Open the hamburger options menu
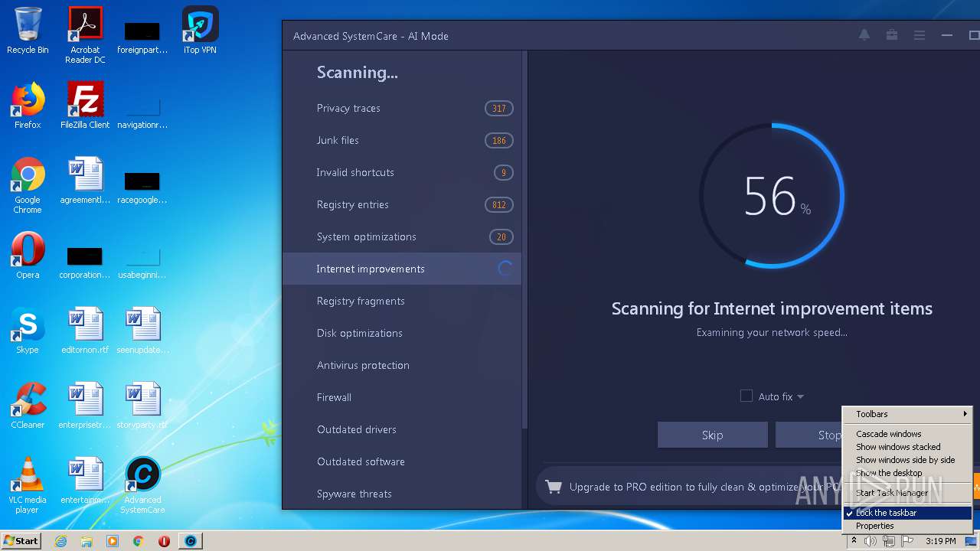 tap(920, 35)
